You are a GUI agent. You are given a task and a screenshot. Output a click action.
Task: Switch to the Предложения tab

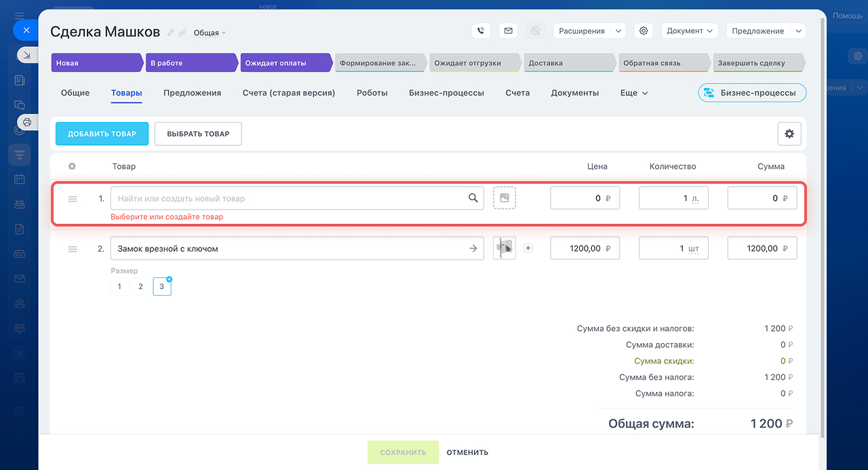(192, 93)
